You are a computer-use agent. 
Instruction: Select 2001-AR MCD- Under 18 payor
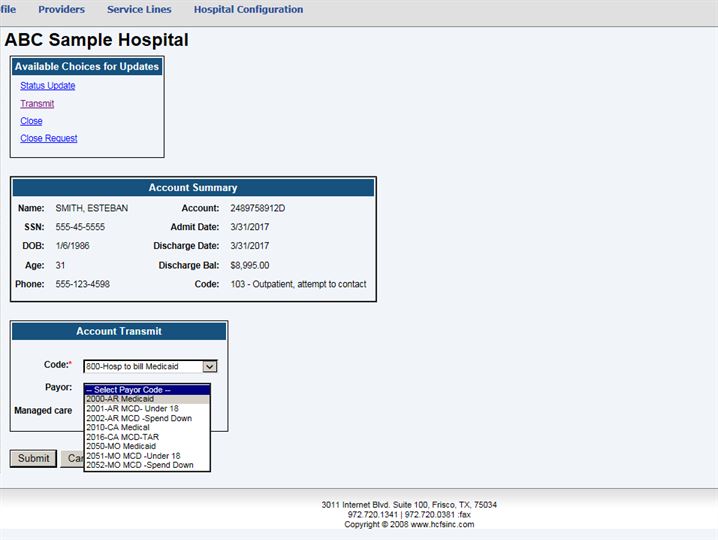tap(147, 408)
